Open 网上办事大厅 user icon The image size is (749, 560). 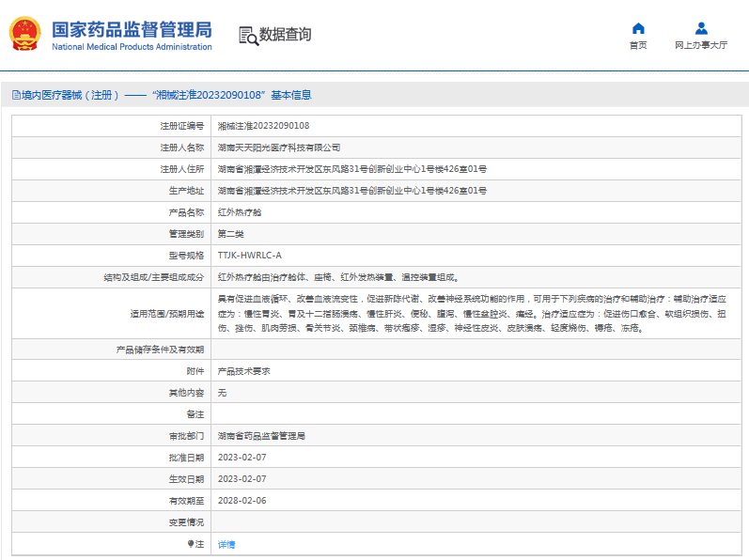(701, 28)
